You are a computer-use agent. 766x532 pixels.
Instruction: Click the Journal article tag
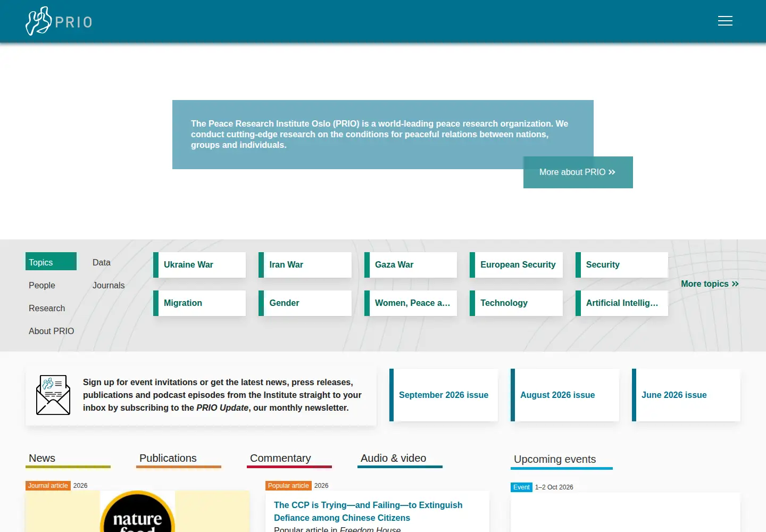(x=48, y=486)
